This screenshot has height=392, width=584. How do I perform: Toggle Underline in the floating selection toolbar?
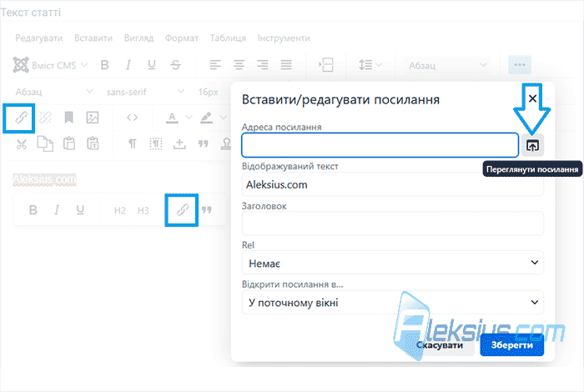[x=80, y=210]
